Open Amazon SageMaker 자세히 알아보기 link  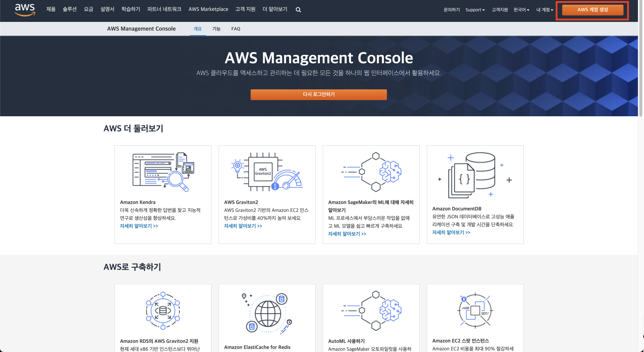pyautogui.click(x=347, y=234)
